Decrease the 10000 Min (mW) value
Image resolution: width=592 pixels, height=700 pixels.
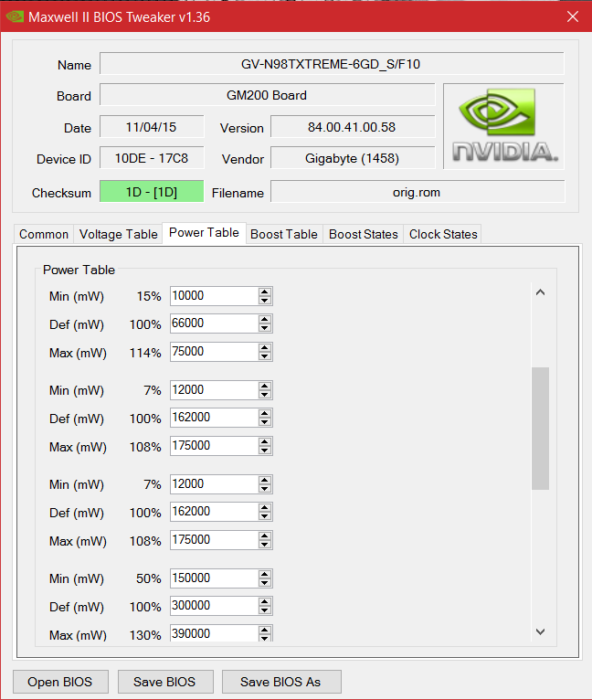click(265, 301)
